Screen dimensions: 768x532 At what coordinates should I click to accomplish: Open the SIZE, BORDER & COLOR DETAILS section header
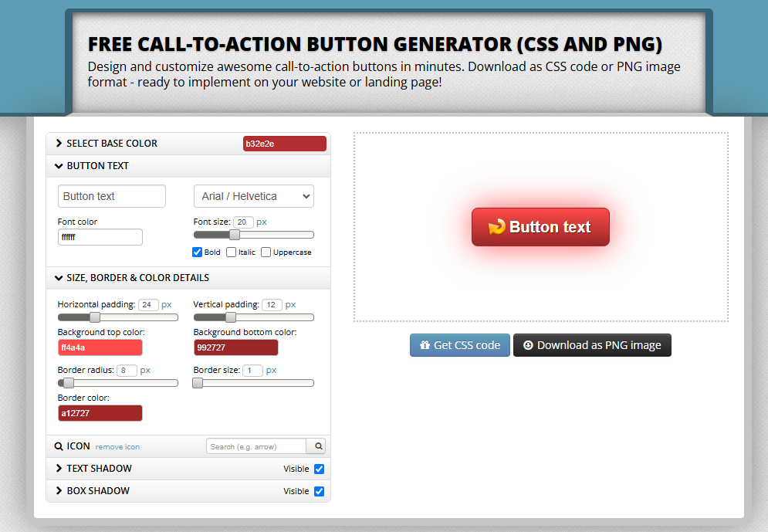[x=131, y=278]
